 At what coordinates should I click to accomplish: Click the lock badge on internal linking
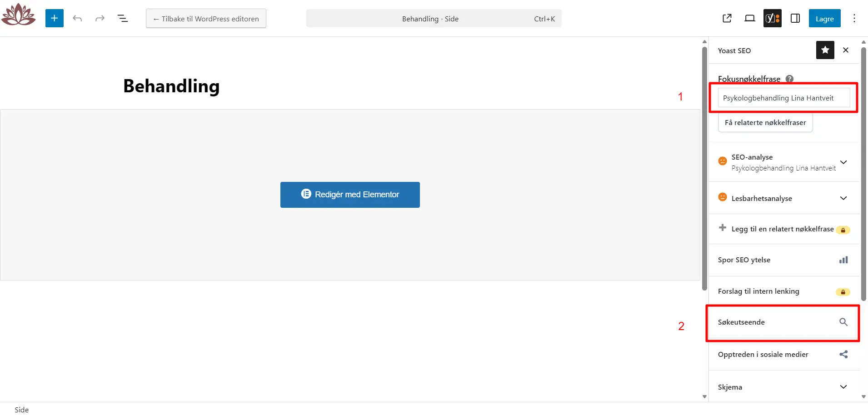[843, 292]
